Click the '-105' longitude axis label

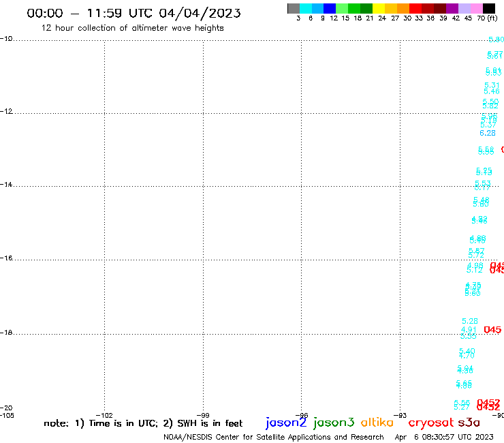click(x=7, y=415)
